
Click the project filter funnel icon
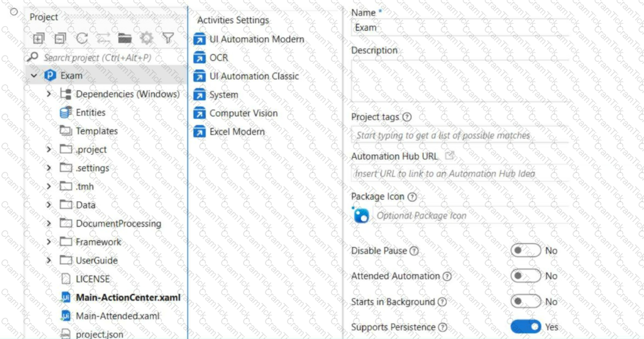click(168, 38)
